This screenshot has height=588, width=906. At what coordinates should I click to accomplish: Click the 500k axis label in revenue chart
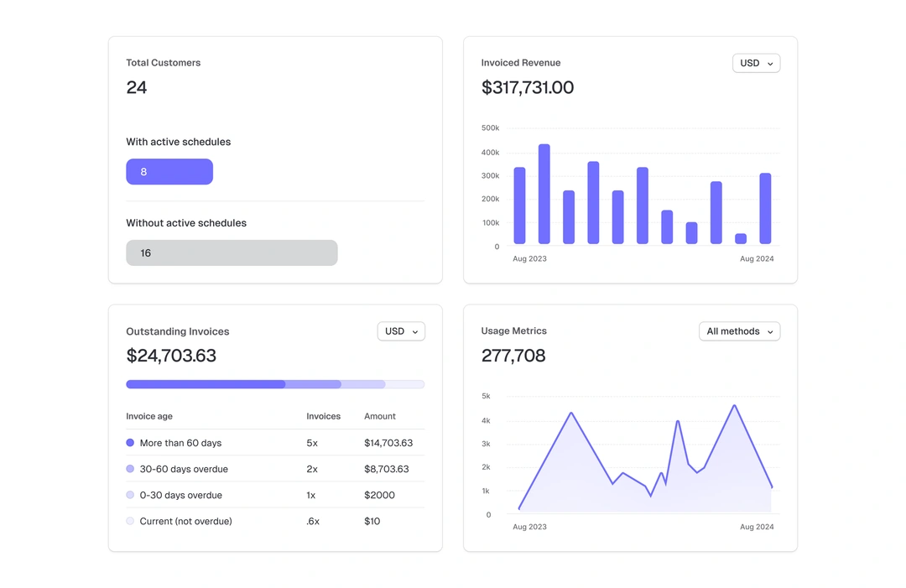(x=490, y=127)
